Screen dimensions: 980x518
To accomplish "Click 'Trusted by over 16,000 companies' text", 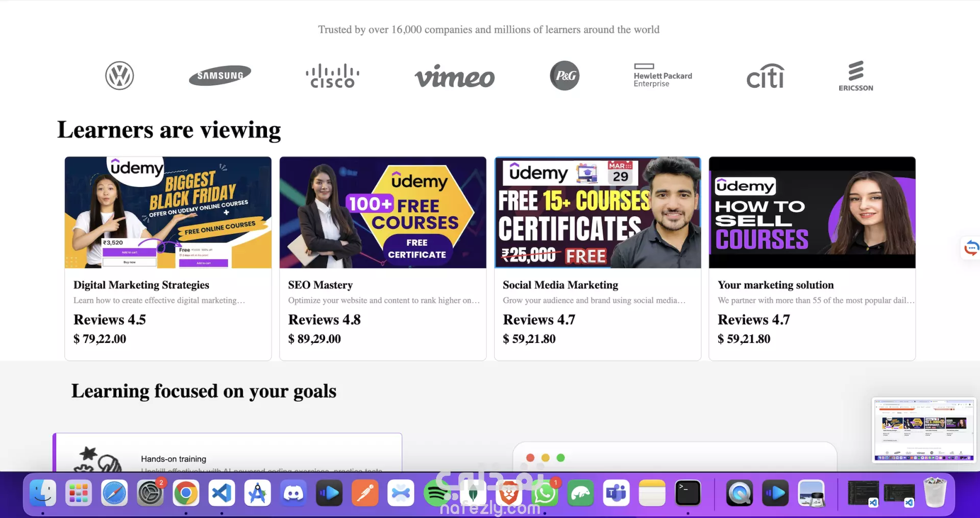I will (489, 30).
